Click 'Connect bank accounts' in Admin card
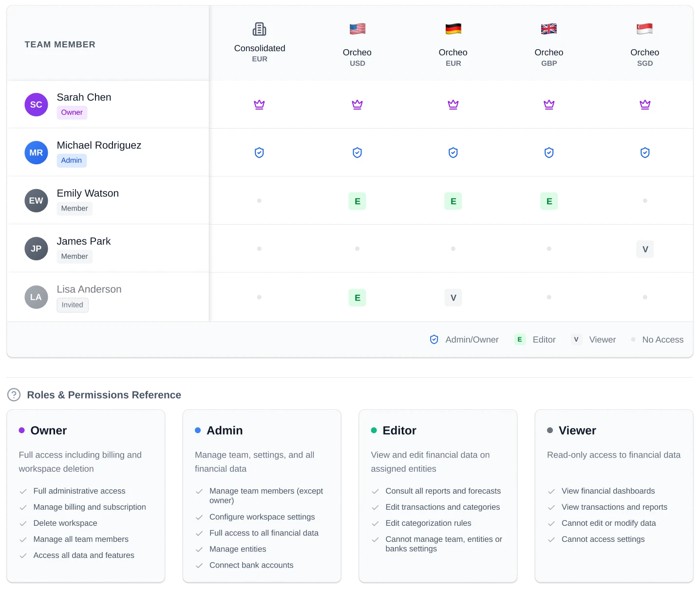The width and height of the screenshot is (700, 593). 251,565
